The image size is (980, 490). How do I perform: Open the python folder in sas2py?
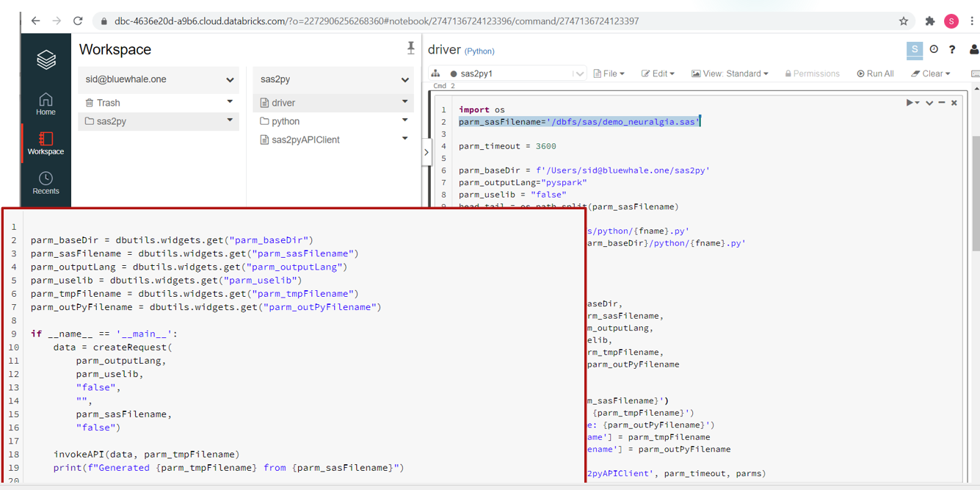pyautogui.click(x=285, y=121)
